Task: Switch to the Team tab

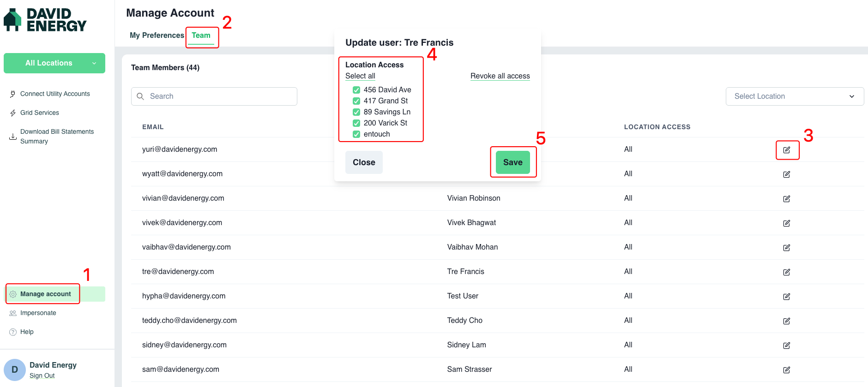Action: pos(201,36)
